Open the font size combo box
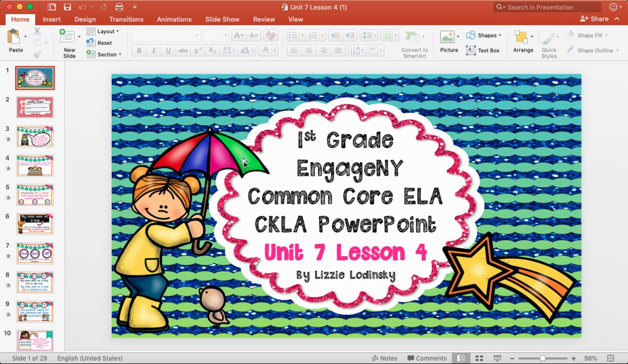The height and width of the screenshot is (364, 628). point(216,35)
